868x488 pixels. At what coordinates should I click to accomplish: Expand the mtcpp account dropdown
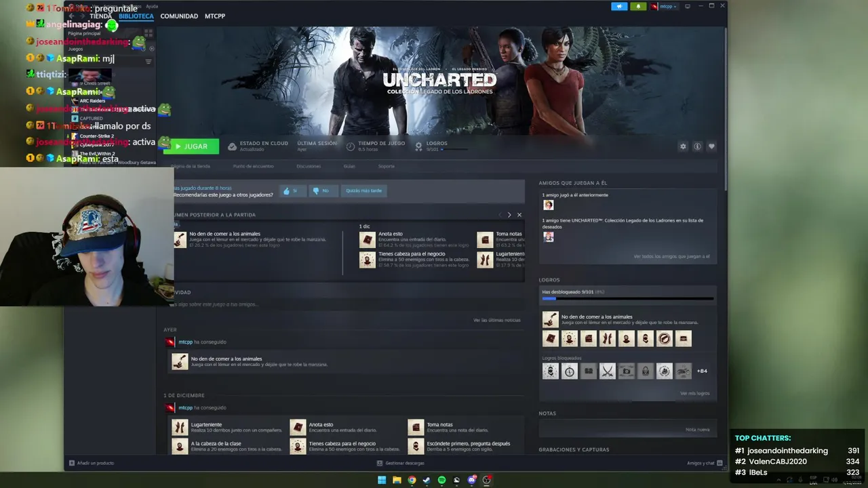(664, 6)
